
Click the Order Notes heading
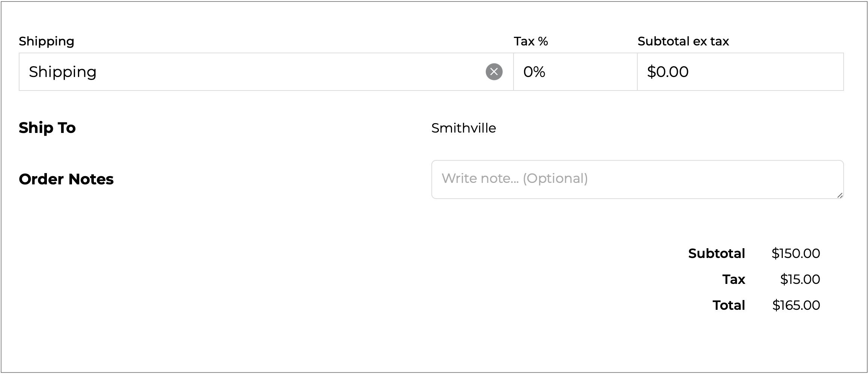(x=66, y=179)
